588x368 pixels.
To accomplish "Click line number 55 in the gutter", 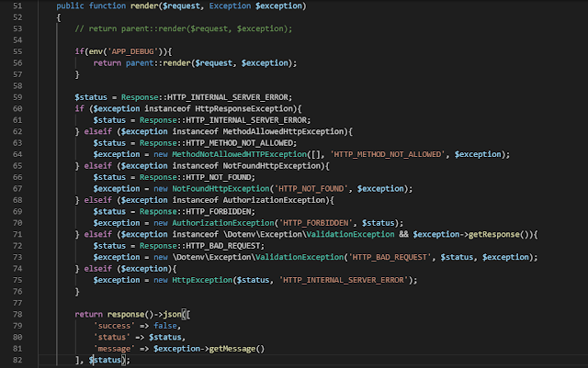I will coord(17,51).
